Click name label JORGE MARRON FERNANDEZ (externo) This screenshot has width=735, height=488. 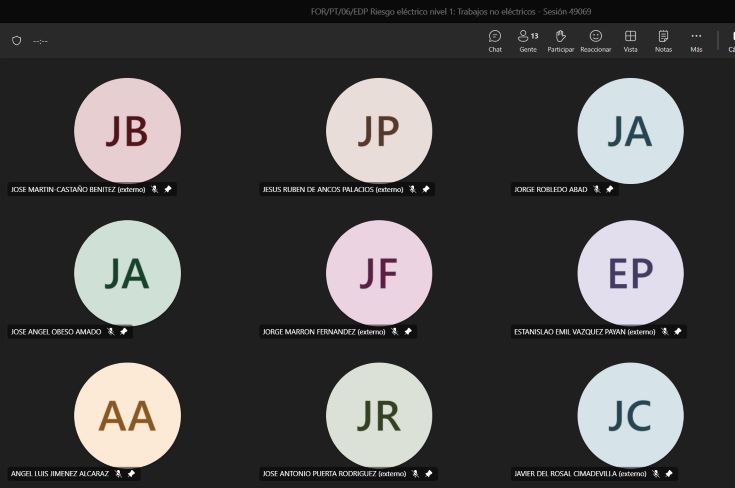tap(323, 331)
